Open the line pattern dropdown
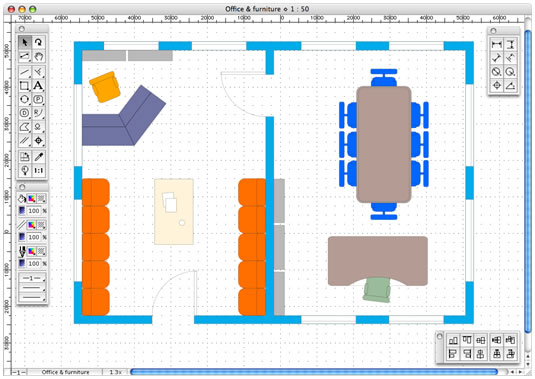Image resolution: width=535 pixels, height=379 pixels. point(41,225)
